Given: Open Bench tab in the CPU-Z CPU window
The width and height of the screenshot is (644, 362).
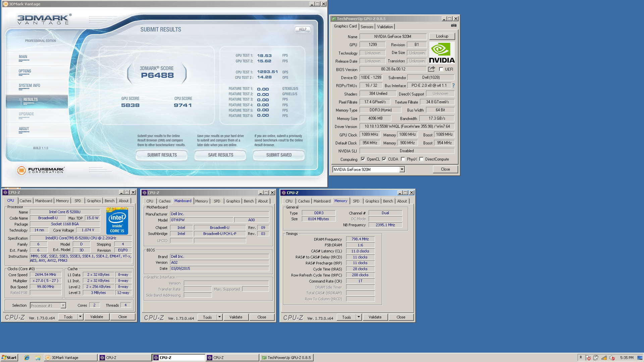Looking at the screenshot, I should pyautogui.click(x=109, y=201).
